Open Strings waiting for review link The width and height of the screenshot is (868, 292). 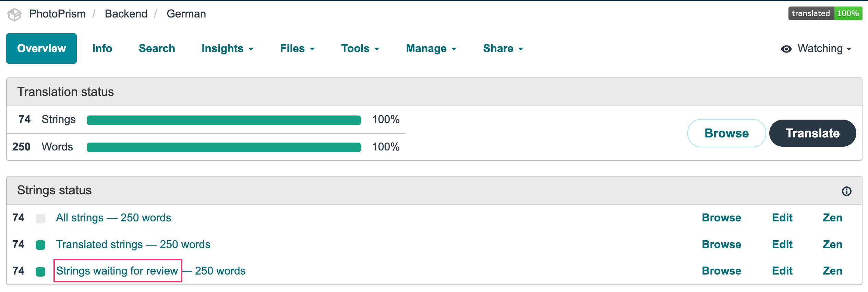117,271
